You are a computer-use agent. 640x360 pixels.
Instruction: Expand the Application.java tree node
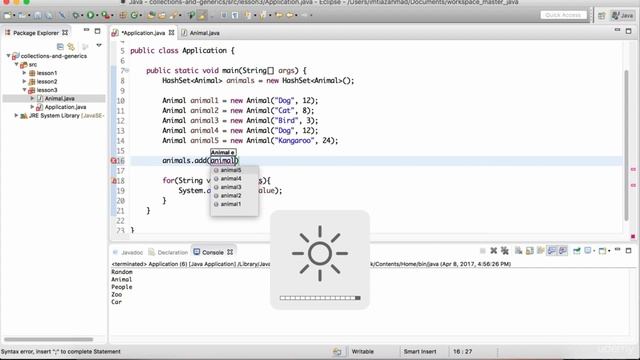click(x=32, y=107)
